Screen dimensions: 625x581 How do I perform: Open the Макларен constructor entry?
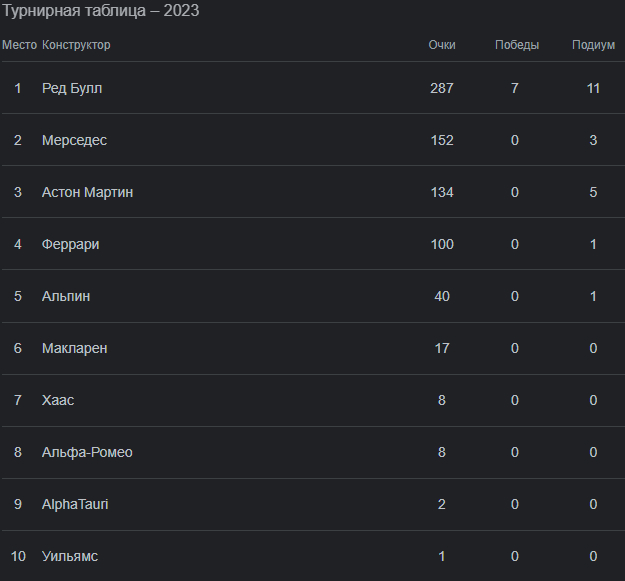pyautogui.click(x=74, y=348)
